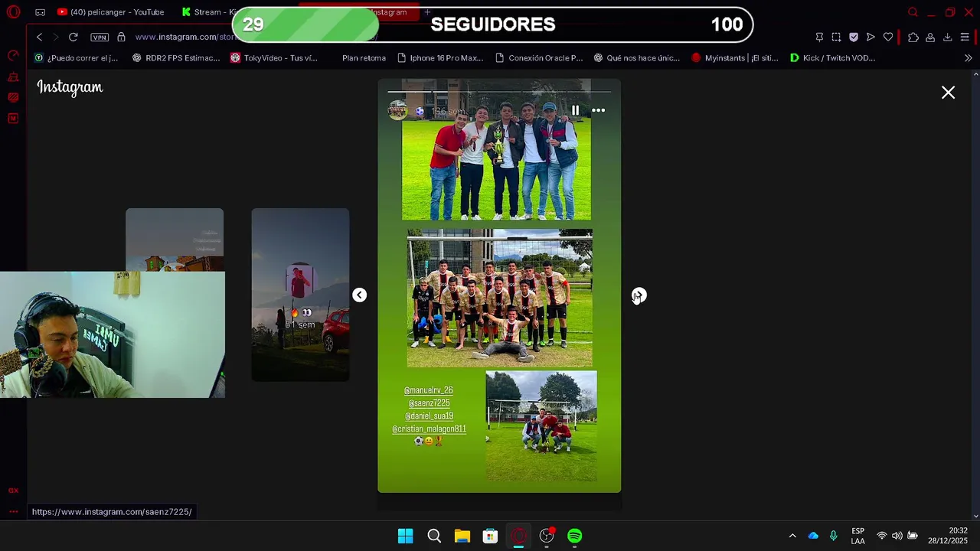
Task: Open the browser profile icon
Action: click(x=930, y=37)
